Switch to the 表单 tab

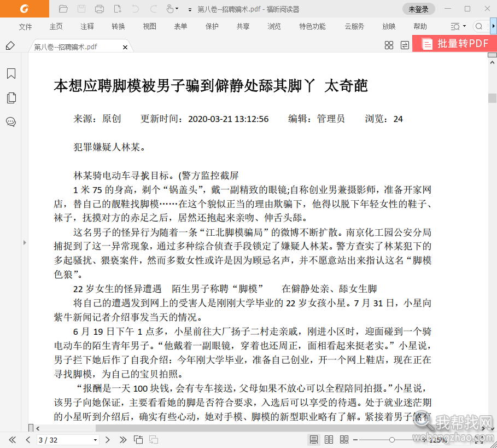(x=180, y=27)
